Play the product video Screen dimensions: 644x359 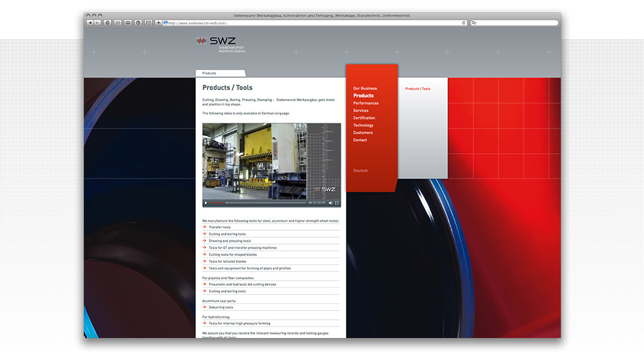coord(206,203)
